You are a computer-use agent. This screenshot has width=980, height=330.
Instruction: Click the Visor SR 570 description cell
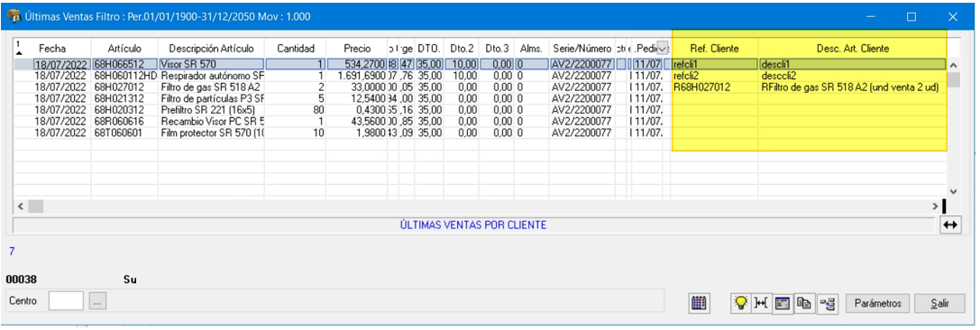tap(211, 64)
